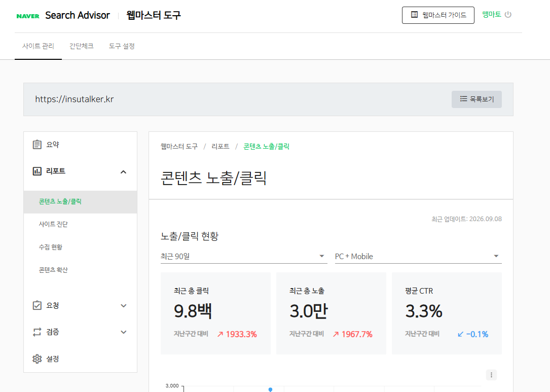
Task: Select the site URL https://insutalker.kr
Action: click(x=75, y=99)
